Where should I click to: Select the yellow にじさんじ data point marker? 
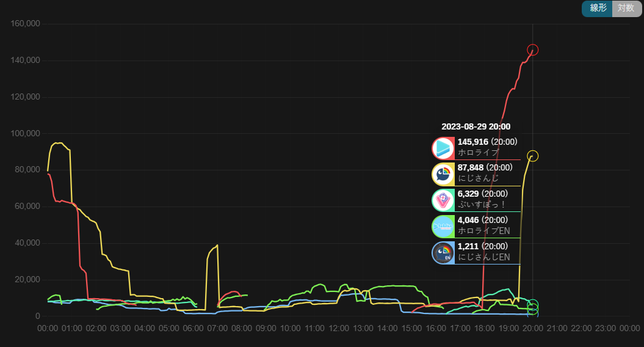pos(533,156)
